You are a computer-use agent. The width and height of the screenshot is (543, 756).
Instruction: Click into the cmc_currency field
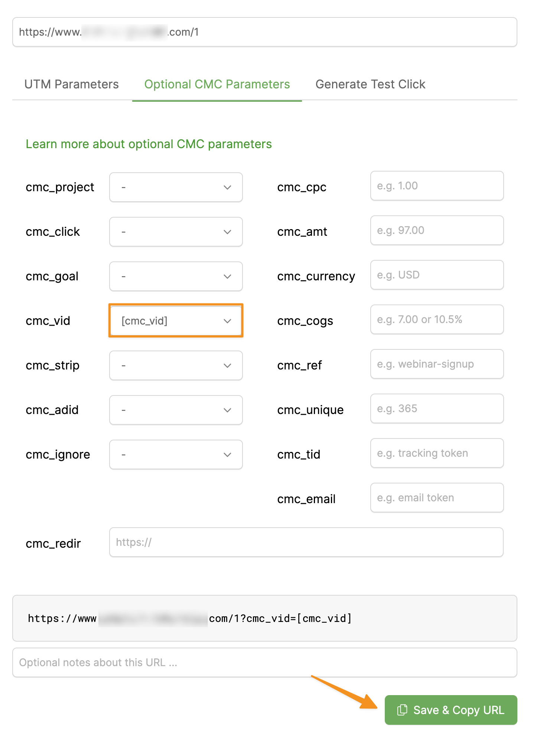[x=437, y=275]
